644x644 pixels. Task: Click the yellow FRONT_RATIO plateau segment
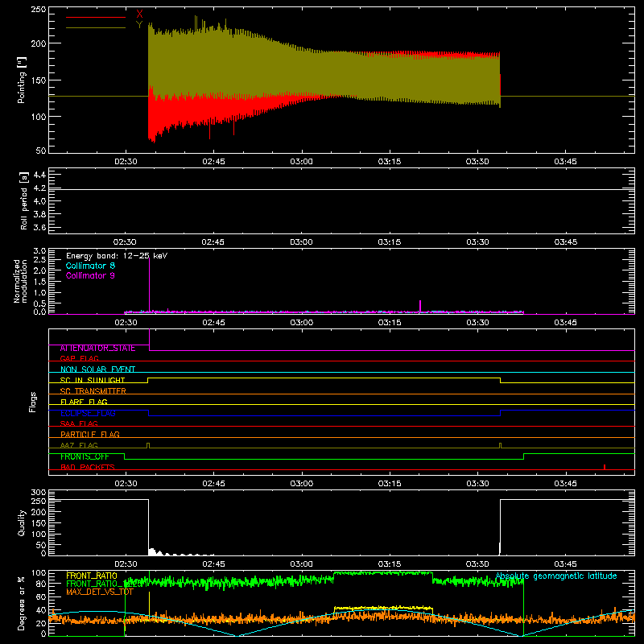pyautogui.click(x=383, y=608)
